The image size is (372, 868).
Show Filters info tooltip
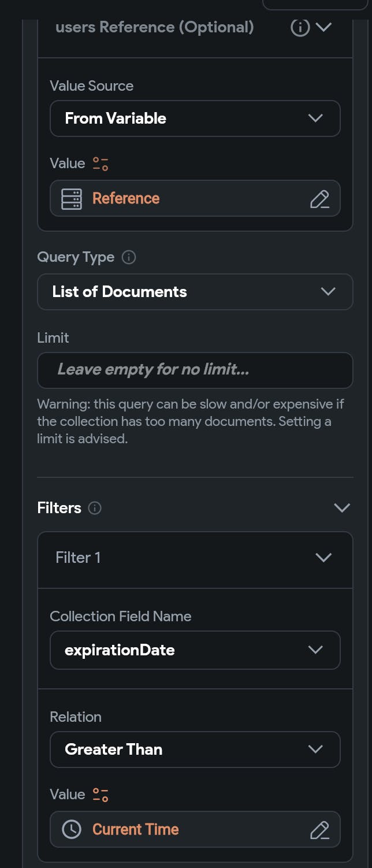coord(95,508)
